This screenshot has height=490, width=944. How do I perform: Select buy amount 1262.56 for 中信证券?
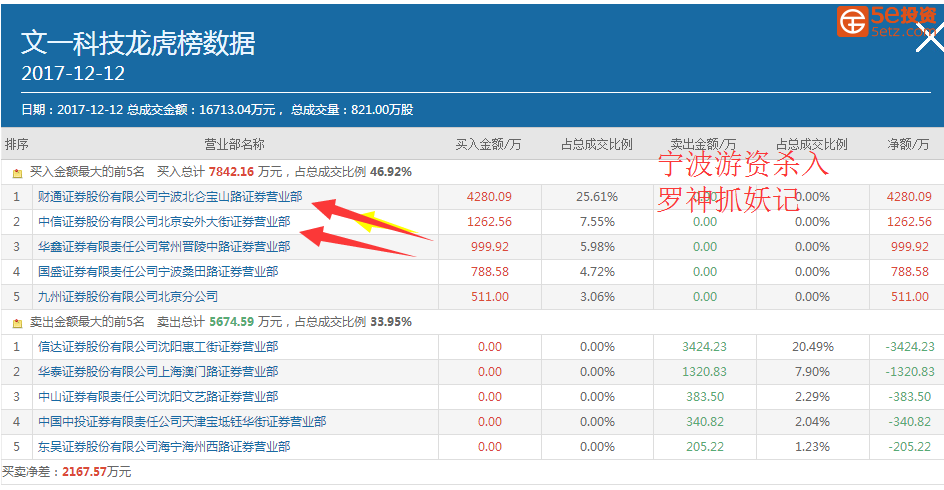pyautogui.click(x=489, y=222)
